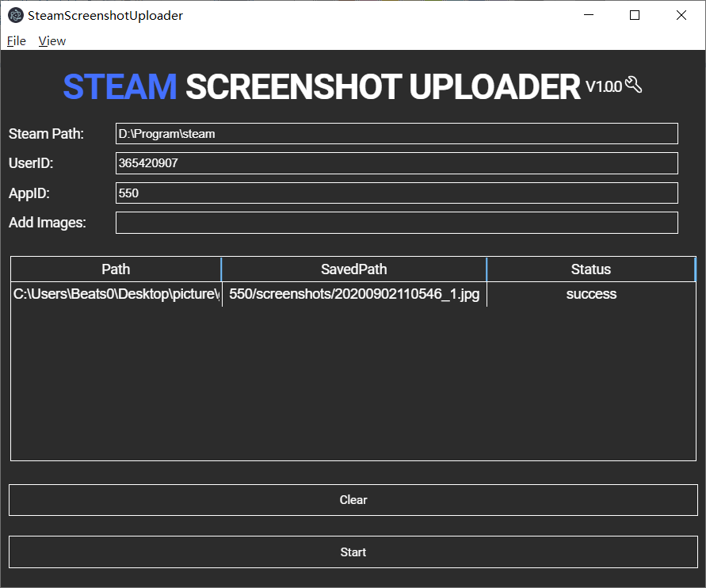
Task: Click the SteamScreenshotUploader app icon in title bar
Action: coord(16,15)
